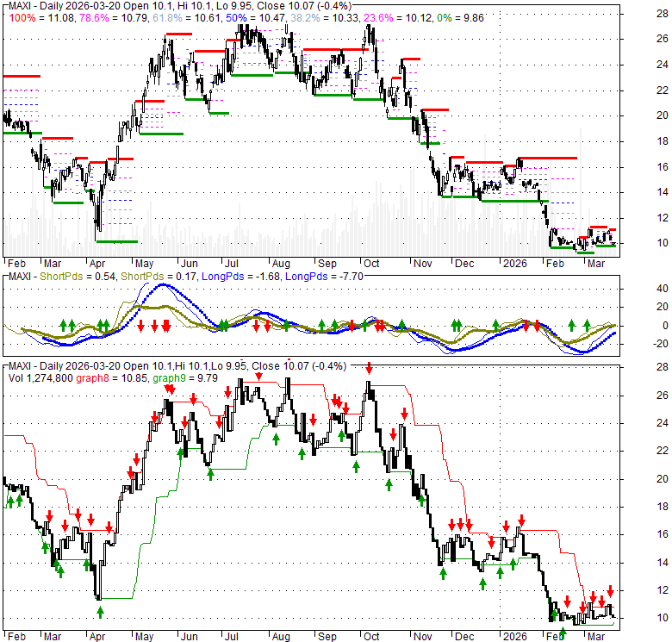Screen dimensions: 672x642
Task: Click the 'Apr' month label under top chart
Action: pyautogui.click(x=96, y=264)
